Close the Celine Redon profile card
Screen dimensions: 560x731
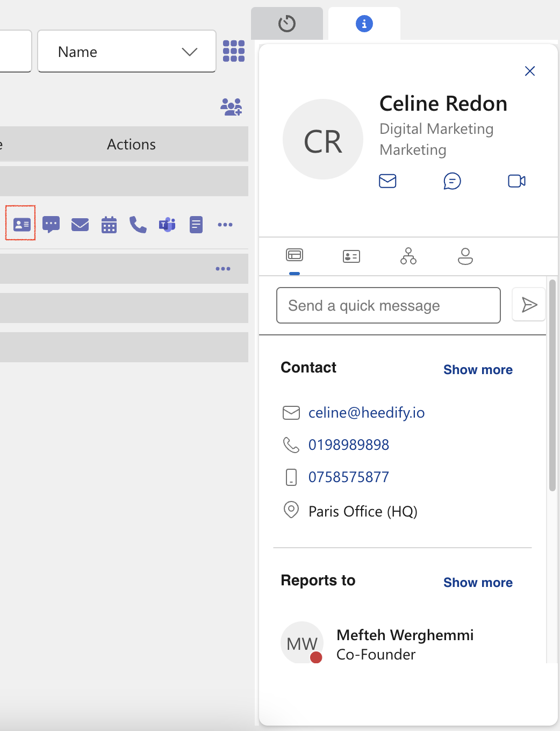(530, 71)
